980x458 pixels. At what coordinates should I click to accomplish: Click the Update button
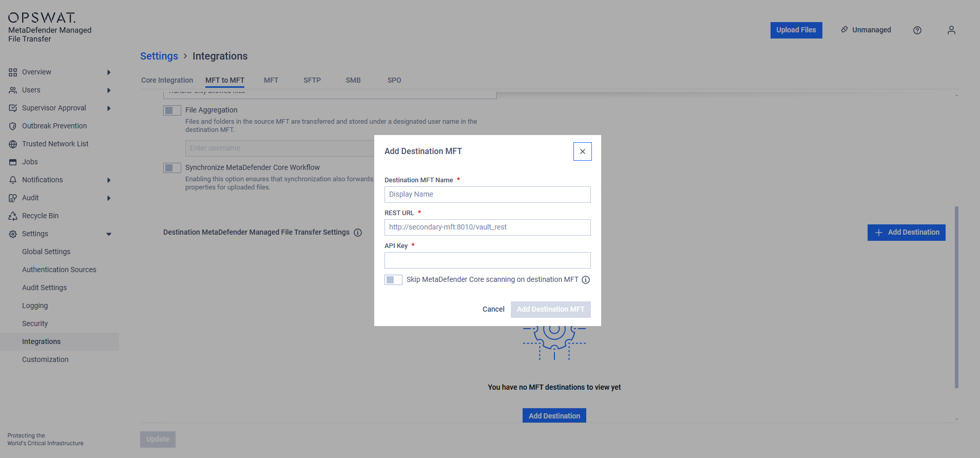point(158,440)
